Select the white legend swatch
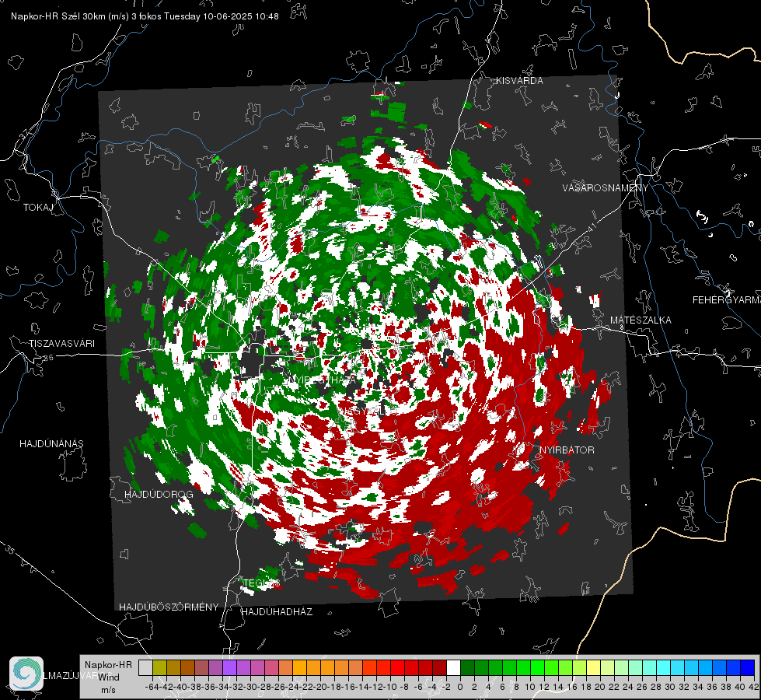The height and width of the screenshot is (700, 761). (x=453, y=668)
